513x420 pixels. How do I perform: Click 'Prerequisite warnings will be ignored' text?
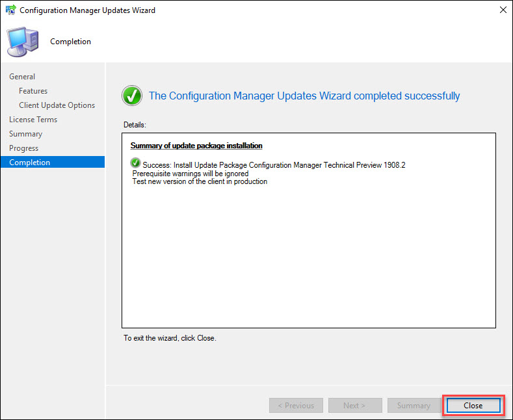click(191, 174)
